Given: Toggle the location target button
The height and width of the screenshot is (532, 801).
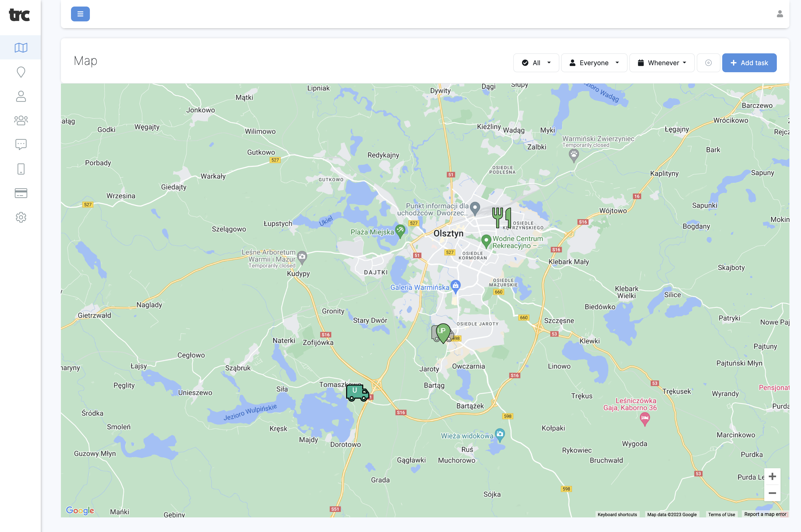Looking at the screenshot, I should [x=708, y=63].
